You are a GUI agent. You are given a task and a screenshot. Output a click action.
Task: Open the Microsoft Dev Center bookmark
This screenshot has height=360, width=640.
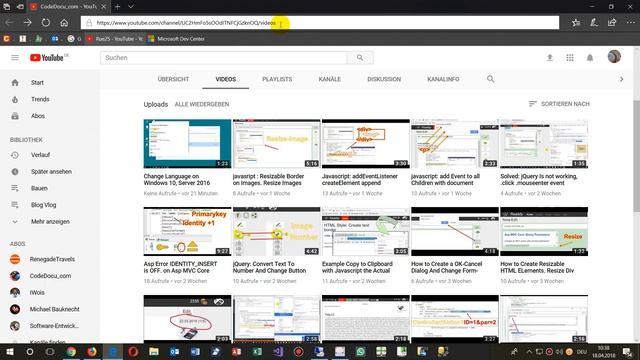pos(176,39)
